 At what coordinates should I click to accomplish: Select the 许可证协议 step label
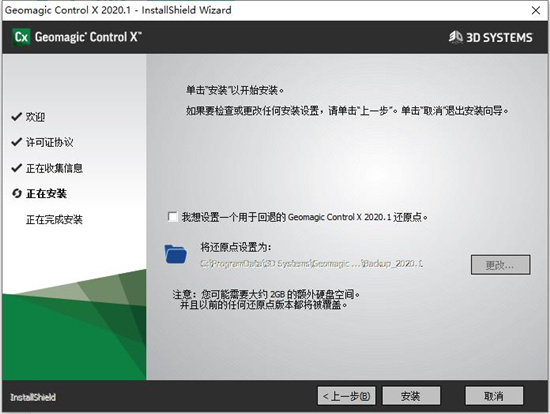pos(49,142)
